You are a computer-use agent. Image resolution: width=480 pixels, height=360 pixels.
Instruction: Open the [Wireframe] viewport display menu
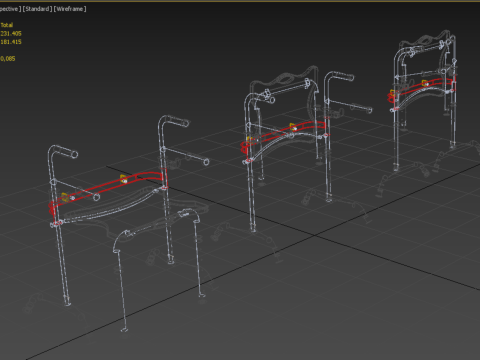tap(70, 9)
